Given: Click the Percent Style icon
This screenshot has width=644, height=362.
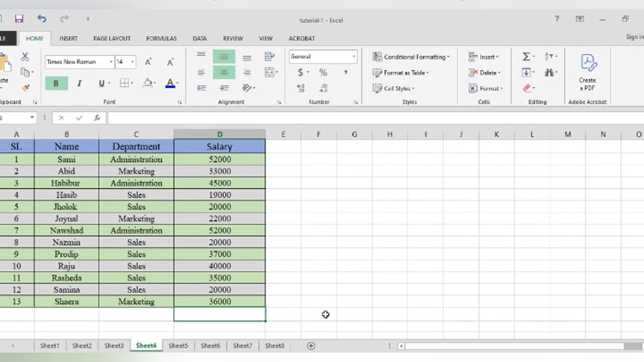Looking at the screenshot, I should 323,72.
